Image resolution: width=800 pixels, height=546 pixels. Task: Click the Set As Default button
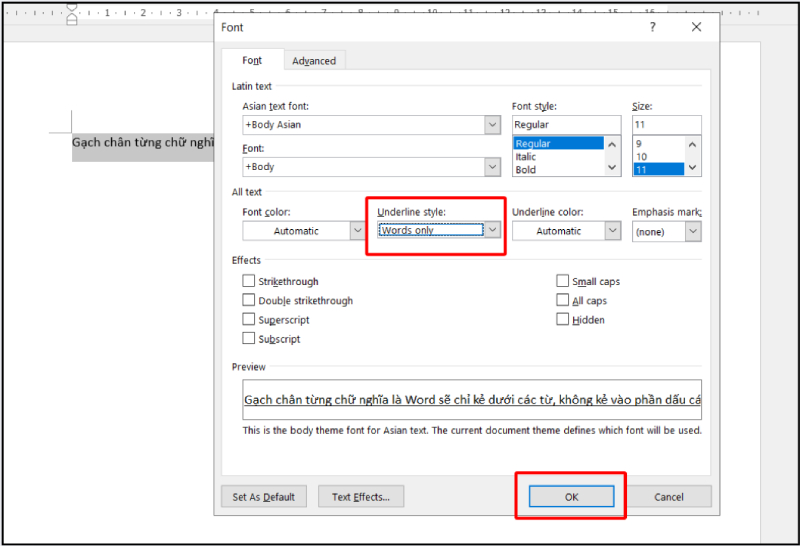(263, 497)
